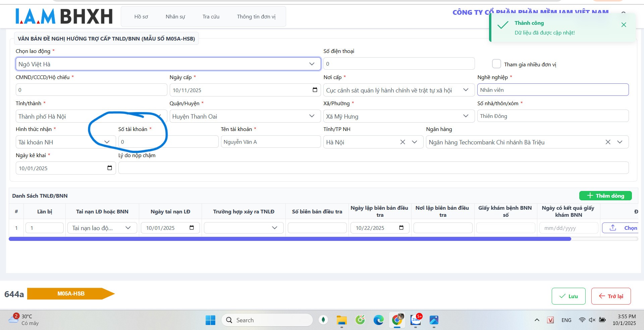Clear the Tỉnh/TP NH selection (X)
This screenshot has width=644, height=330.
402,142
